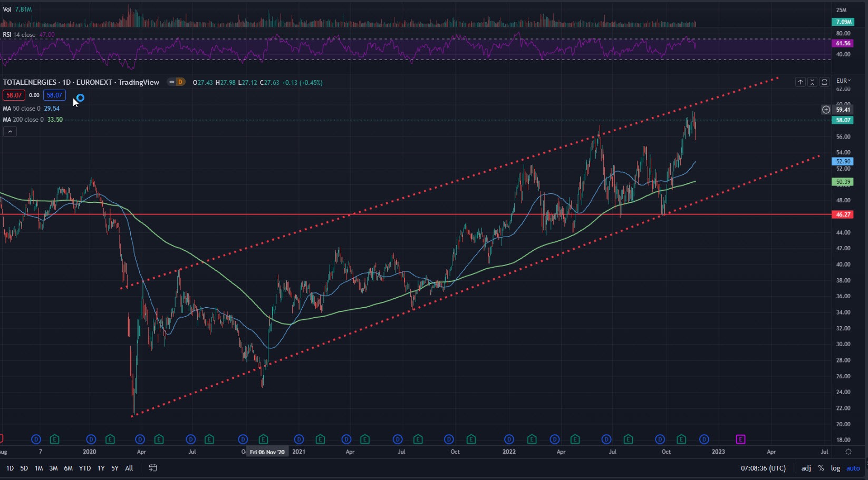The width and height of the screenshot is (868, 480).
Task: Select the RSI 14 close indicator legend
Action: (28, 35)
